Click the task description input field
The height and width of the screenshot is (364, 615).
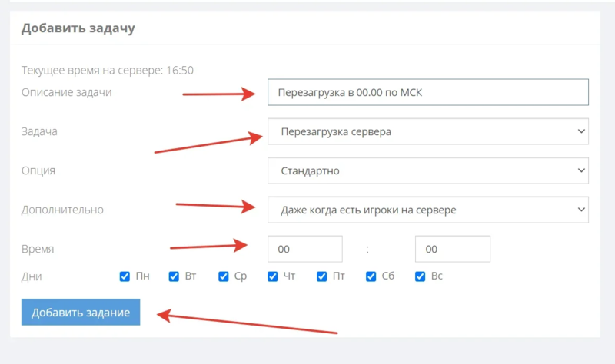click(428, 92)
